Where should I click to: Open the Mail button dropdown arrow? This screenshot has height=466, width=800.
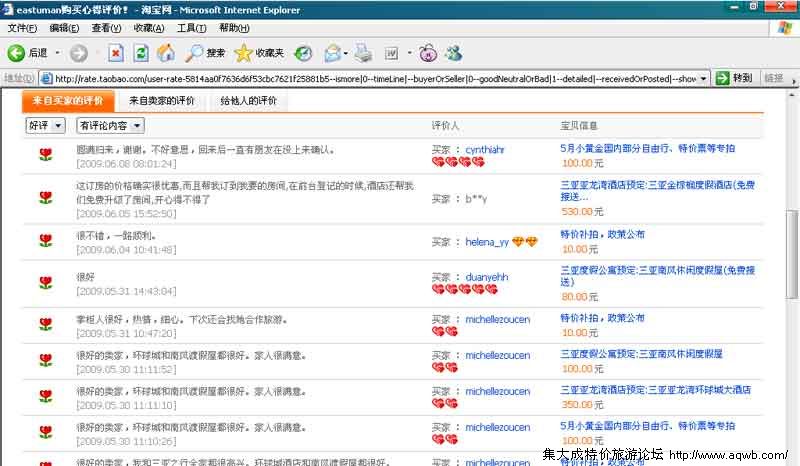pyautogui.click(x=346, y=53)
